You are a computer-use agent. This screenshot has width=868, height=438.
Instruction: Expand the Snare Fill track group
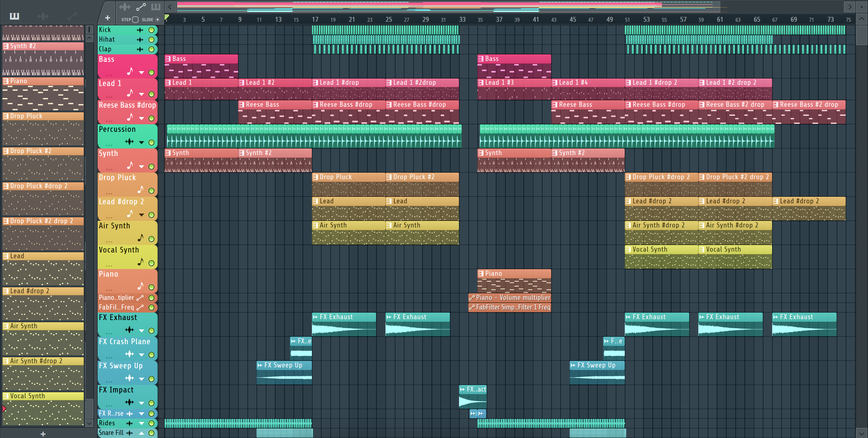click(x=142, y=433)
